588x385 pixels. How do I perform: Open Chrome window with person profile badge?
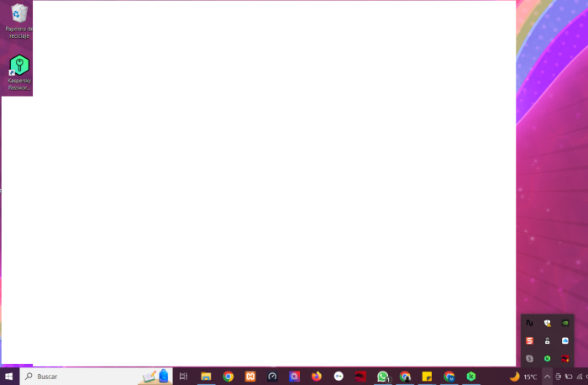[405, 376]
